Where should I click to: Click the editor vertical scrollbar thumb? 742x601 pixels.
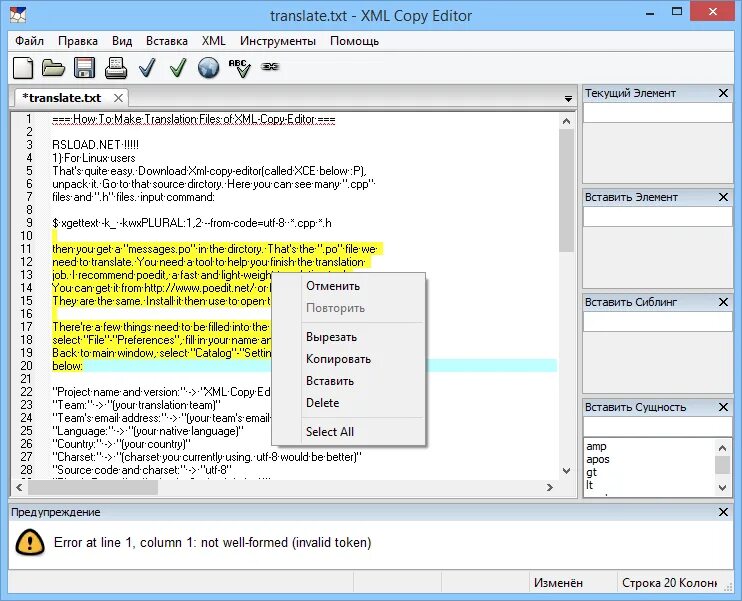coord(566,190)
